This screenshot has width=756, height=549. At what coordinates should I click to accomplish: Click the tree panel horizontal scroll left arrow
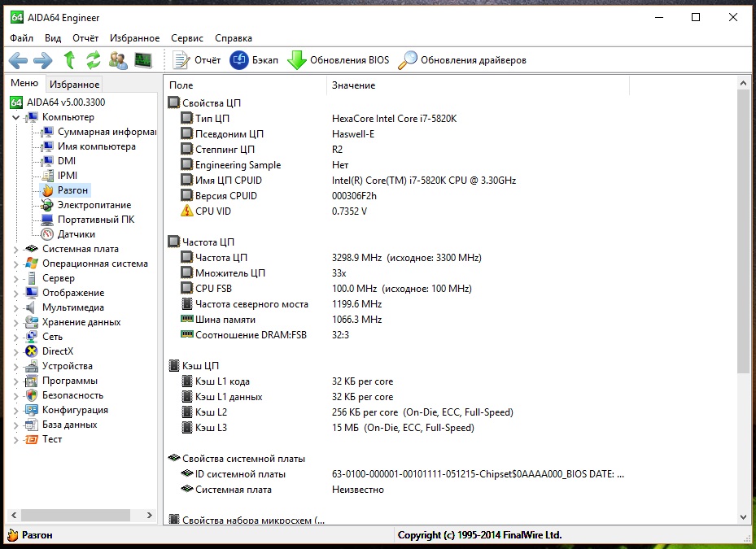click(14, 516)
